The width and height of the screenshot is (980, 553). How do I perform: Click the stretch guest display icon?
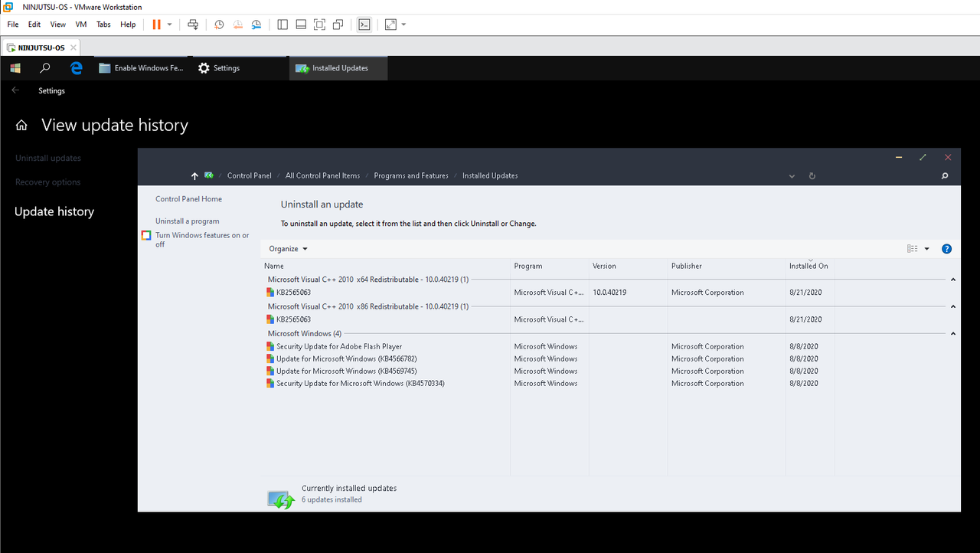pos(390,25)
